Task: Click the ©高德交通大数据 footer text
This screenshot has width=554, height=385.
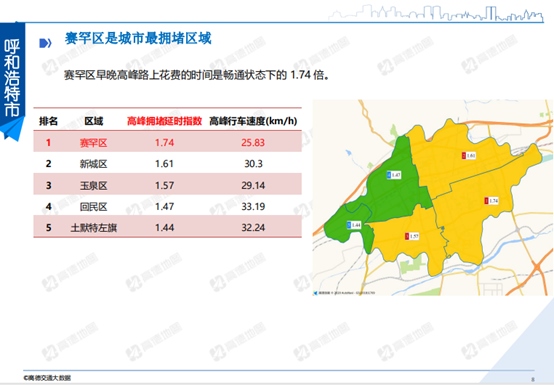Action: (47, 378)
